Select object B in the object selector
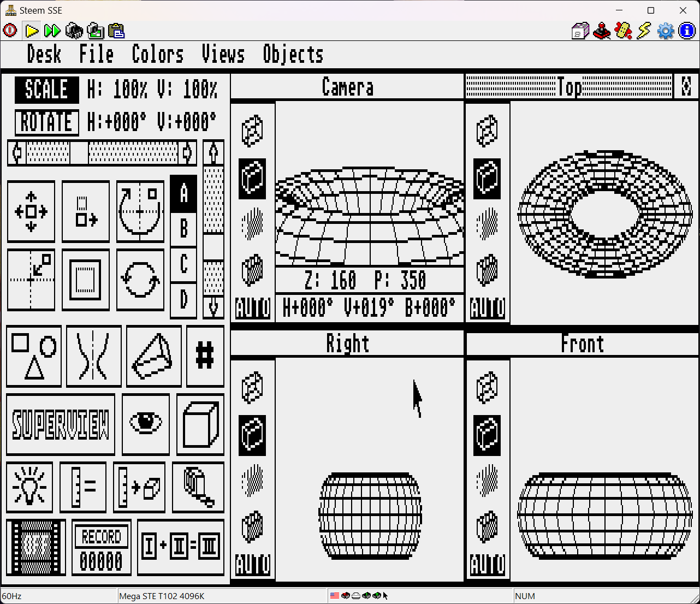The image size is (700, 604). pos(183,229)
